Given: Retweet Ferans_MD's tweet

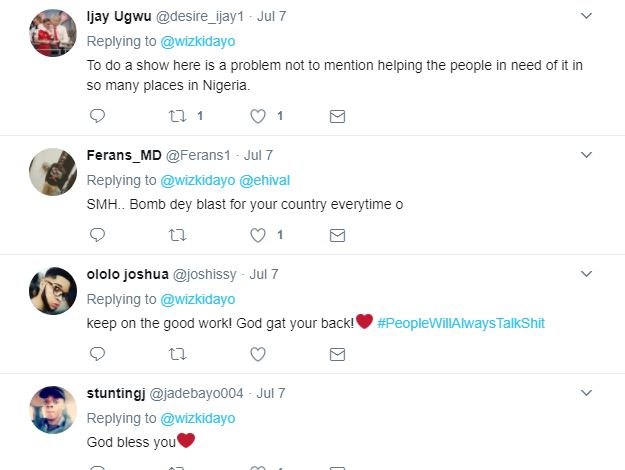Looking at the screenshot, I should (x=177, y=235).
